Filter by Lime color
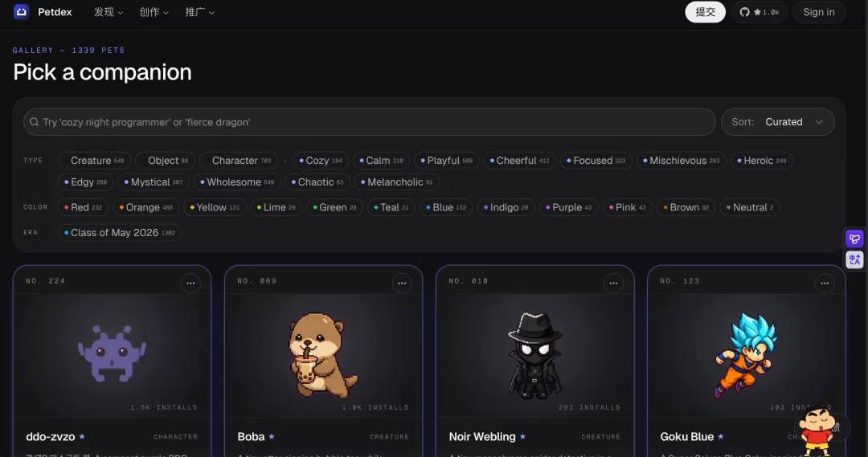Screen dimensions: 868x457 coord(276,207)
